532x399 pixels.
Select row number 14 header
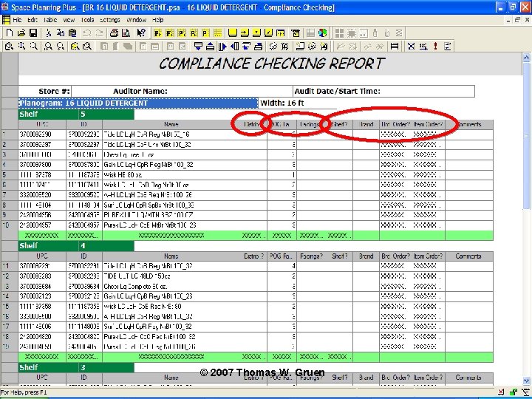tap(9, 296)
